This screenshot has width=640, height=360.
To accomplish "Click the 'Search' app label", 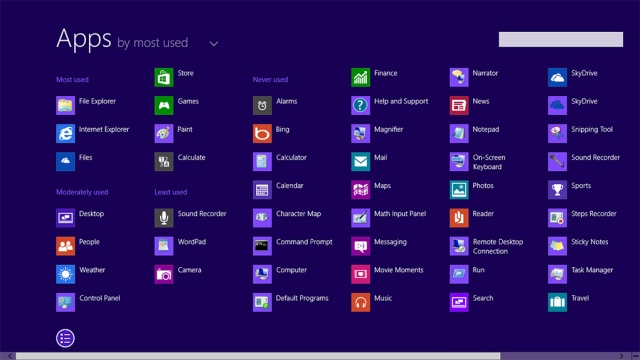I will click(483, 298).
